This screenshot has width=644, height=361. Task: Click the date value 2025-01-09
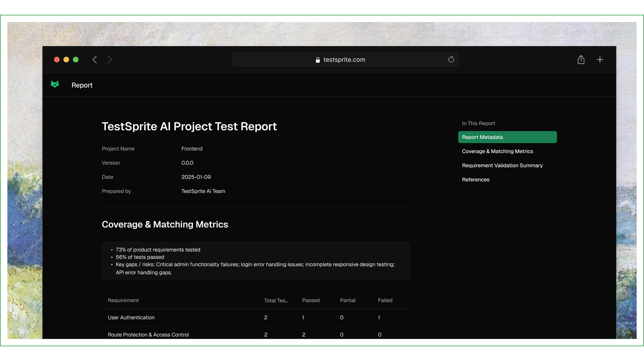pyautogui.click(x=196, y=177)
